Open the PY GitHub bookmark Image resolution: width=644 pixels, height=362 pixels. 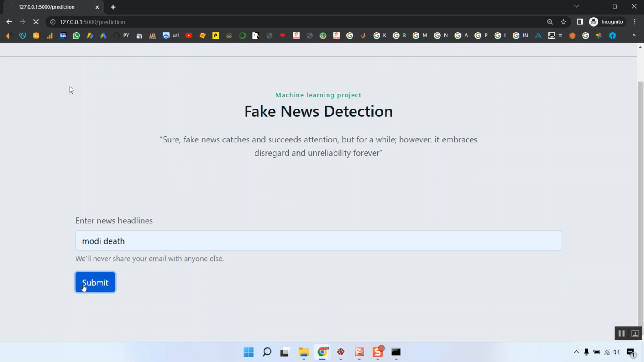121,36
